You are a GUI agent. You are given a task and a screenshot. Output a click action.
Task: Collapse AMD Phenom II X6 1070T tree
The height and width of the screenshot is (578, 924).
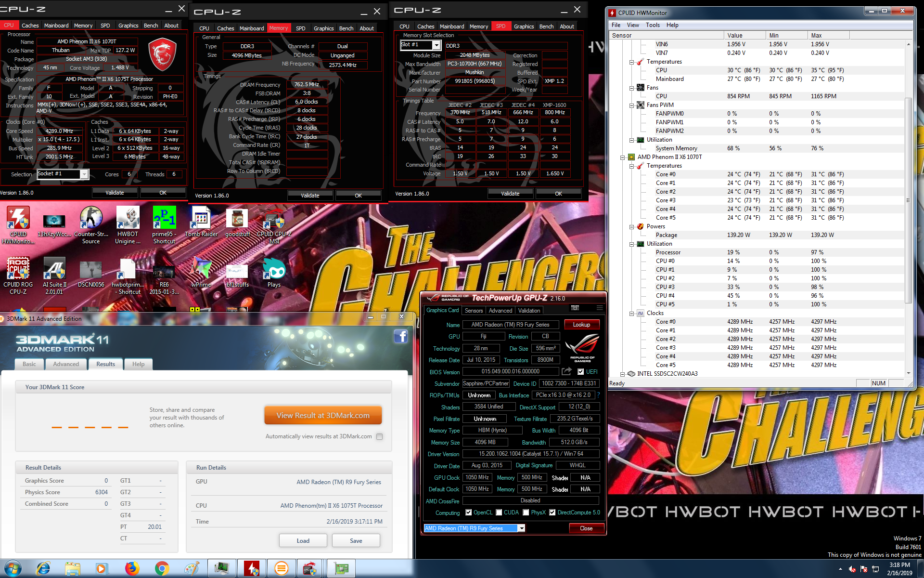pos(622,157)
